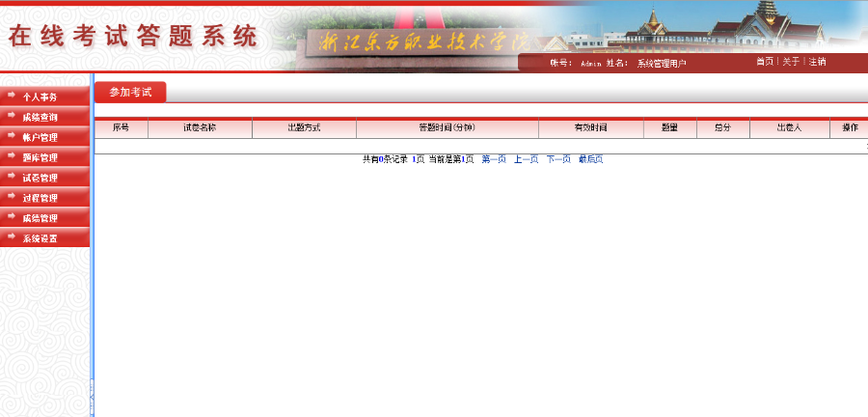Click 注销 to log out
Image resolution: width=868 pixels, height=417 pixels.
click(817, 62)
